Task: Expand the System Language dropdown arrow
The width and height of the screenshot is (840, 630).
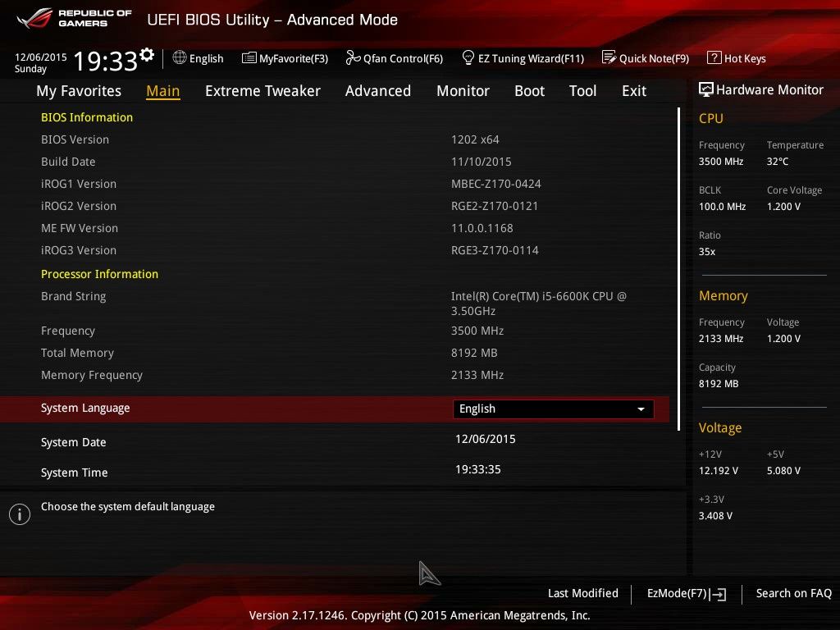Action: point(641,409)
